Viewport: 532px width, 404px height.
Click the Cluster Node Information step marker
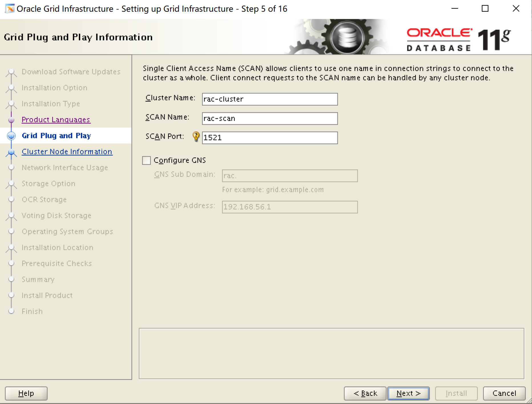pyautogui.click(x=11, y=152)
